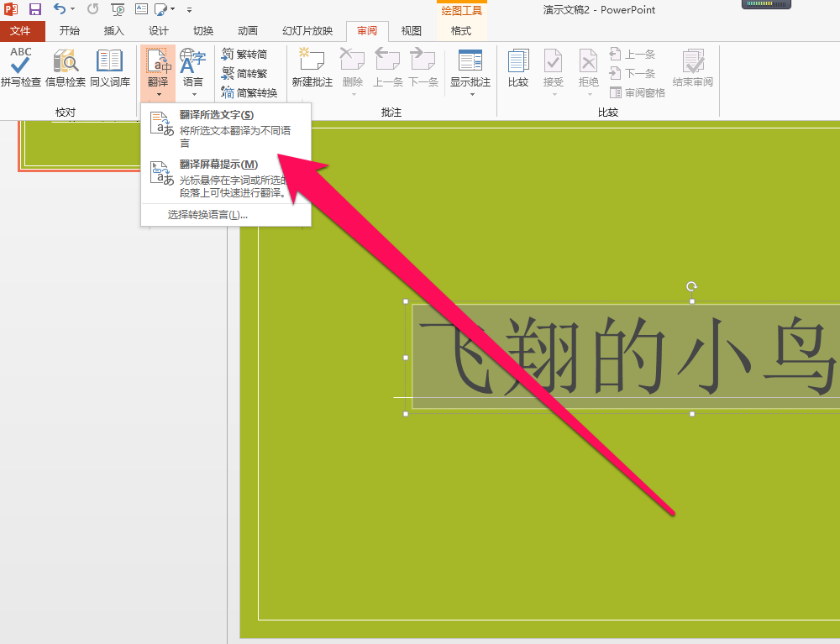Screen dimensions: 840x644
Task: Choose the 翻译屏幕提示 option
Action: click(217, 164)
